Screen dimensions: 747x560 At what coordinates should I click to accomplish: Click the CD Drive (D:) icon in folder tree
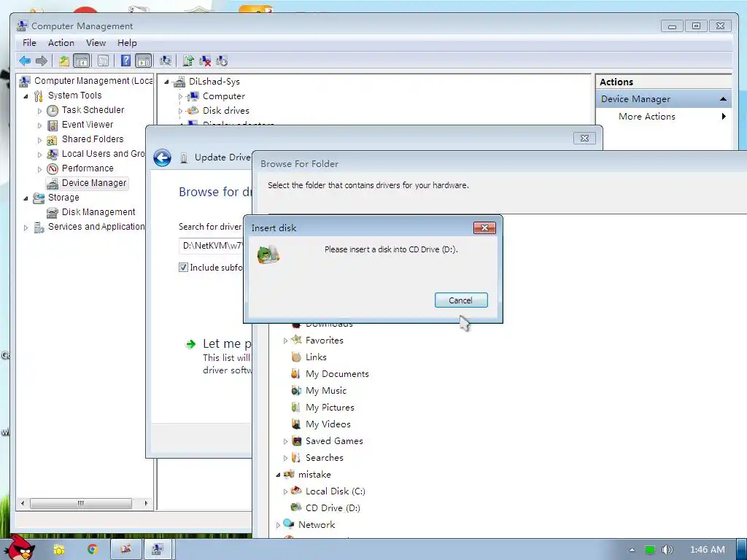[x=296, y=507]
